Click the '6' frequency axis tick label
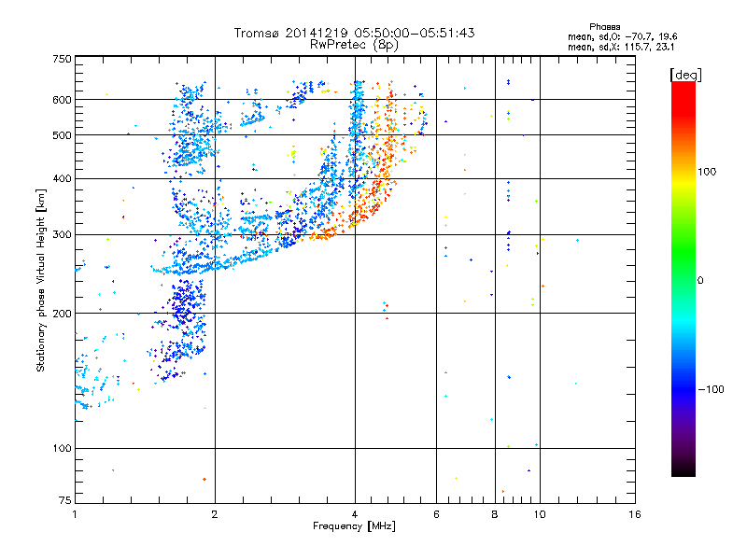 pos(436,514)
